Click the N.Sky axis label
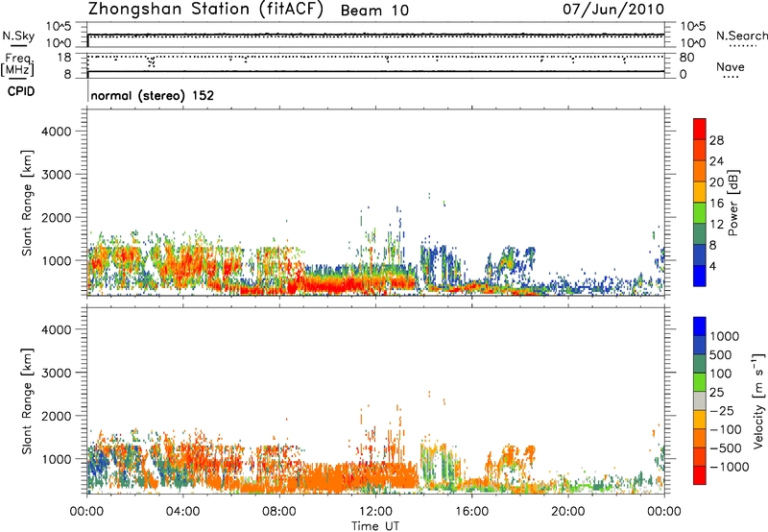Viewport: 768px width, 532px height. 18,36
